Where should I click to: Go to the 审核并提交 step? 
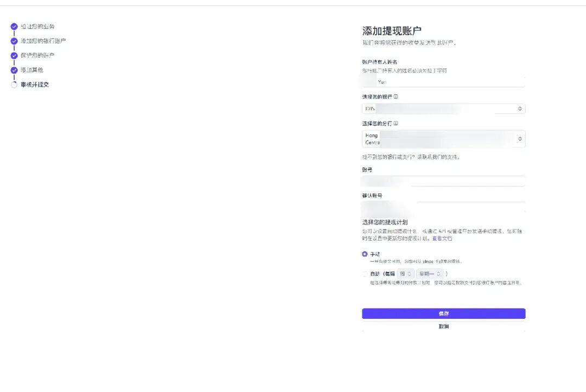tap(35, 85)
